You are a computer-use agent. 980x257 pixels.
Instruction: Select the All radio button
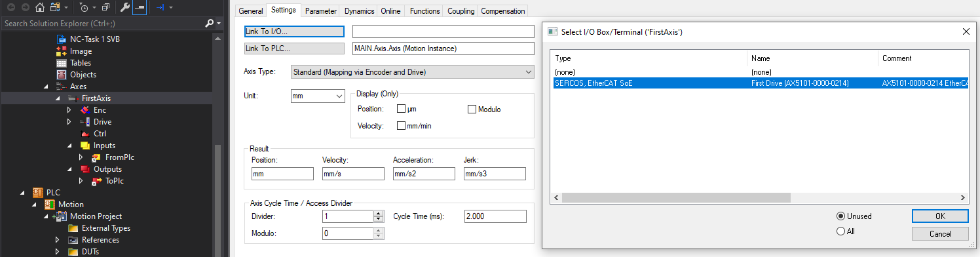pyautogui.click(x=840, y=231)
